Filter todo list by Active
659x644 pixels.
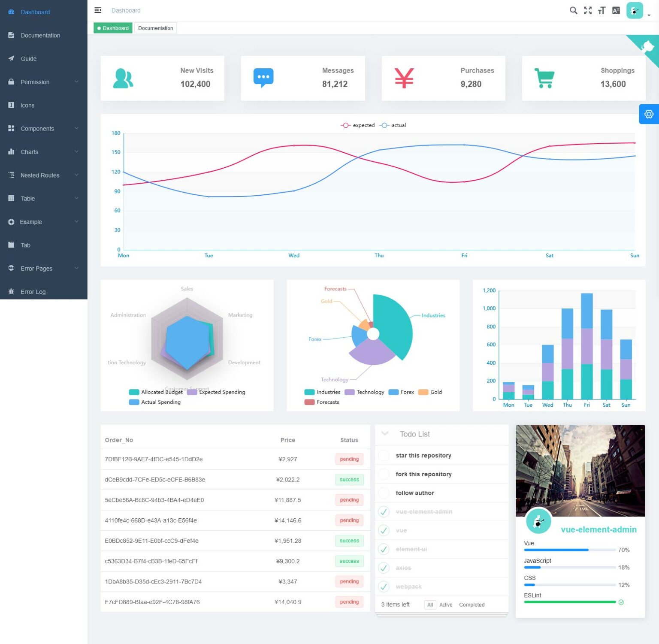click(x=446, y=605)
